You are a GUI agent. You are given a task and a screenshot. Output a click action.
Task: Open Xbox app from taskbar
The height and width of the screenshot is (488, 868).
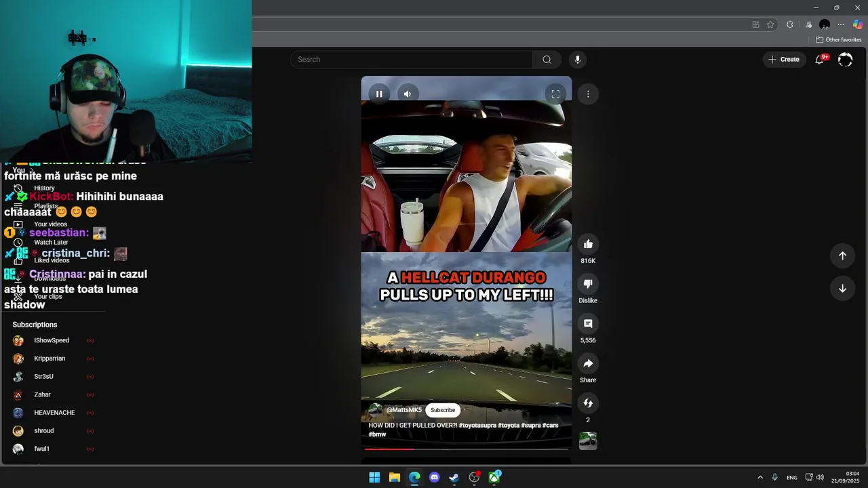pos(494,477)
